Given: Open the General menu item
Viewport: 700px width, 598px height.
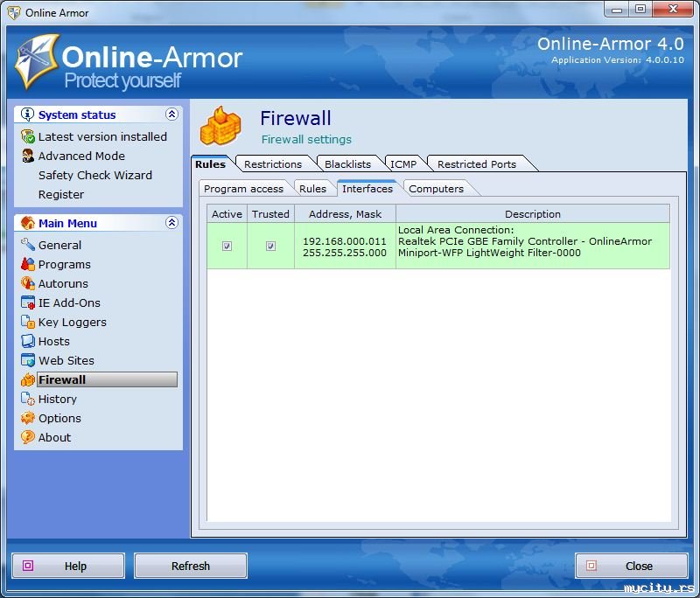Looking at the screenshot, I should pos(59,245).
